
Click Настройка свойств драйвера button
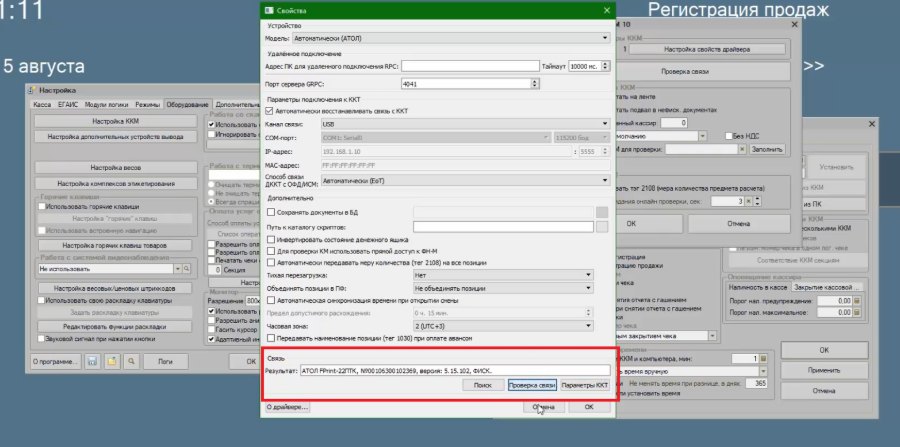pos(707,49)
